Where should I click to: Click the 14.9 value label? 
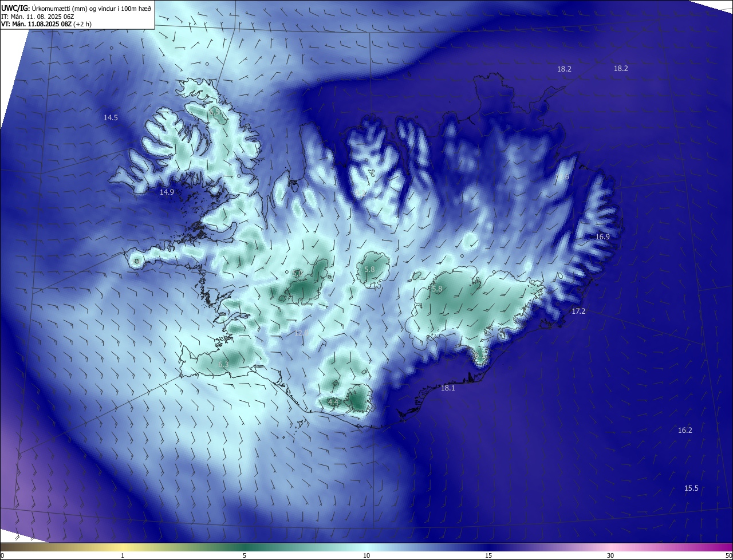coord(167,192)
